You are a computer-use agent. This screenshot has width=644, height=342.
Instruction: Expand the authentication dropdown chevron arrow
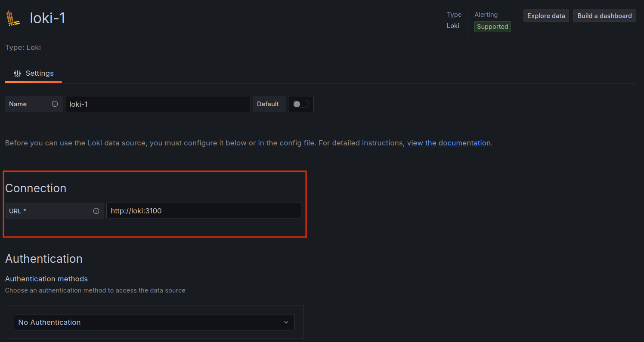click(x=286, y=322)
